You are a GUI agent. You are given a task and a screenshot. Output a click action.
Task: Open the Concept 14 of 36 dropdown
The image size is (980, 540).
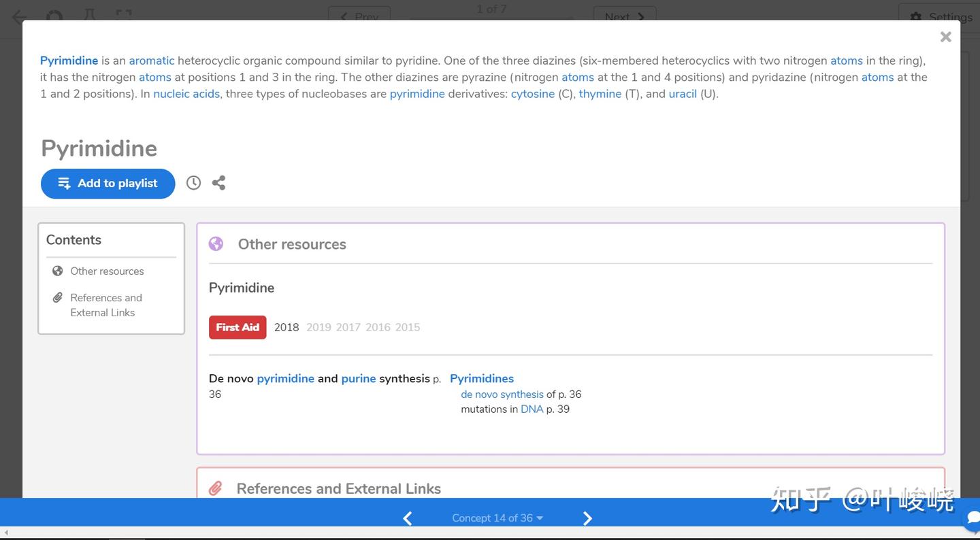[497, 518]
